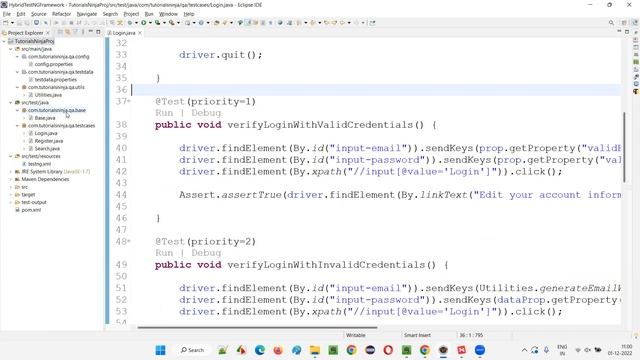Click Collapse All icon in Project Explorer
The image size is (640, 360).
tap(60, 32)
